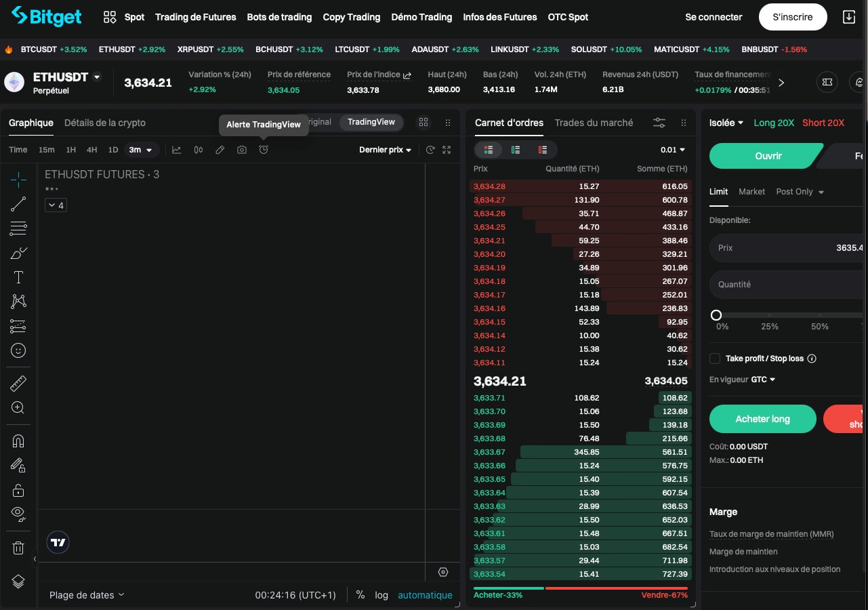Open the Dernier prix dropdown

[x=385, y=150]
